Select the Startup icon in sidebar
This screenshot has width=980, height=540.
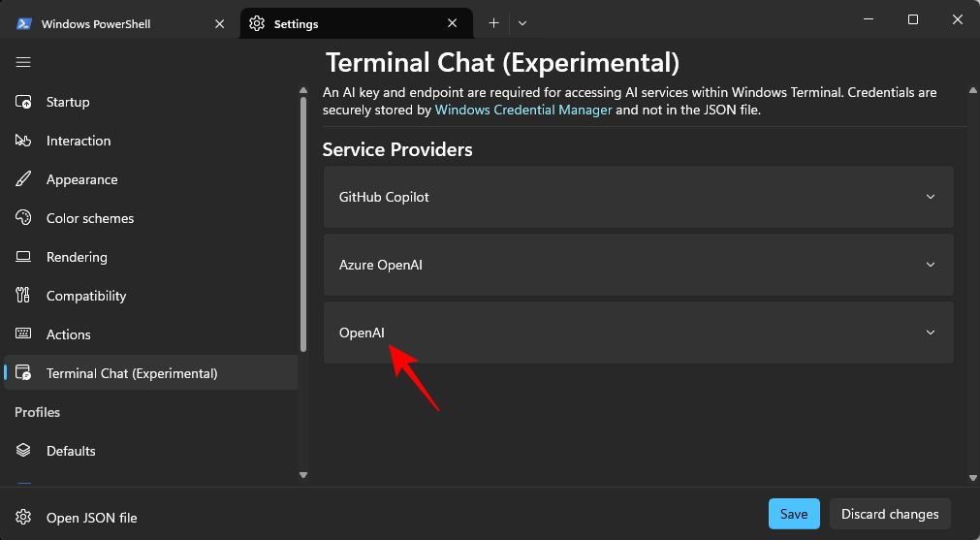(x=24, y=102)
